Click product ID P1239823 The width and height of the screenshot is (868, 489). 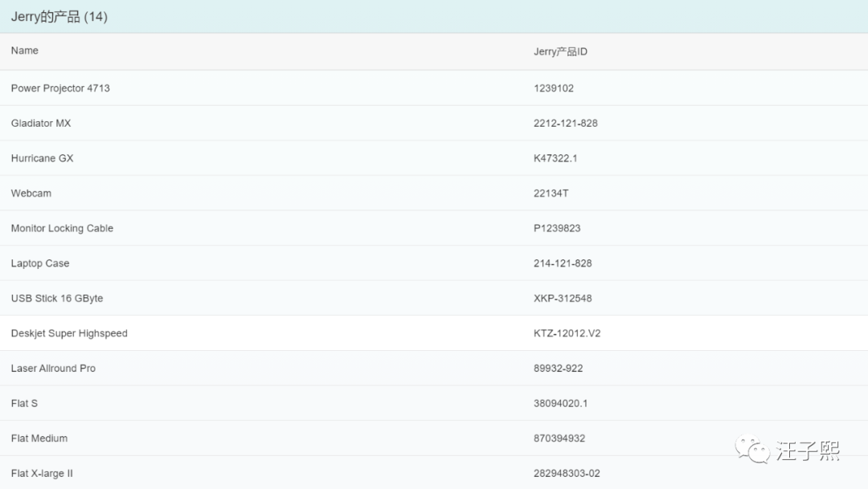(x=557, y=228)
